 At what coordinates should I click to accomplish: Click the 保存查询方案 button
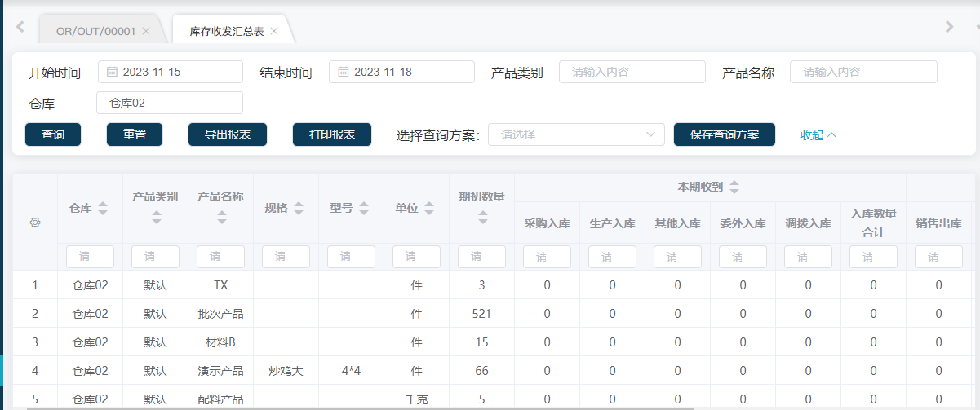(724, 134)
